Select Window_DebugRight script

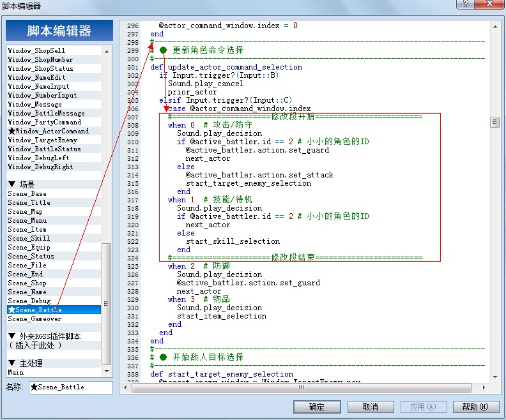[x=54, y=167]
